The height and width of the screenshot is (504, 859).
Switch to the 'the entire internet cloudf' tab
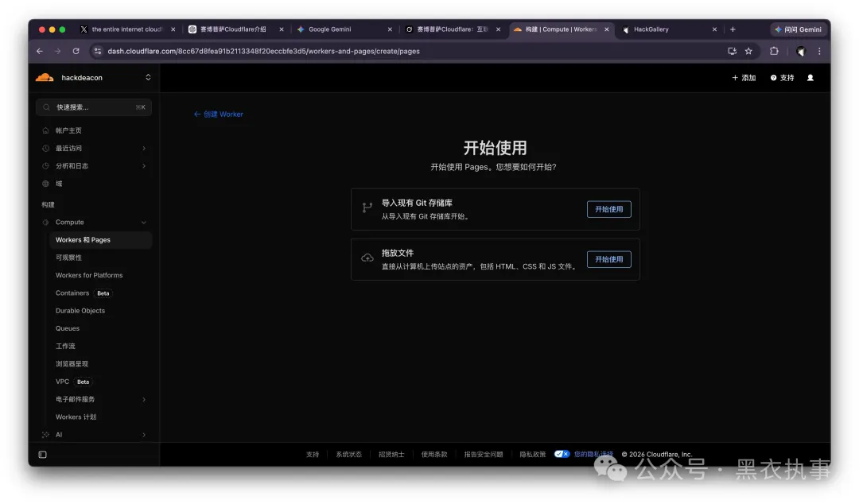click(127, 29)
